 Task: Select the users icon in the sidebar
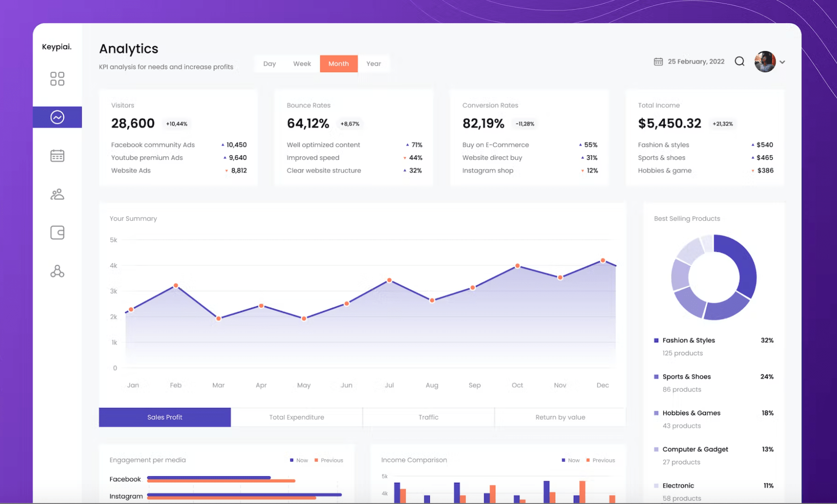57,194
